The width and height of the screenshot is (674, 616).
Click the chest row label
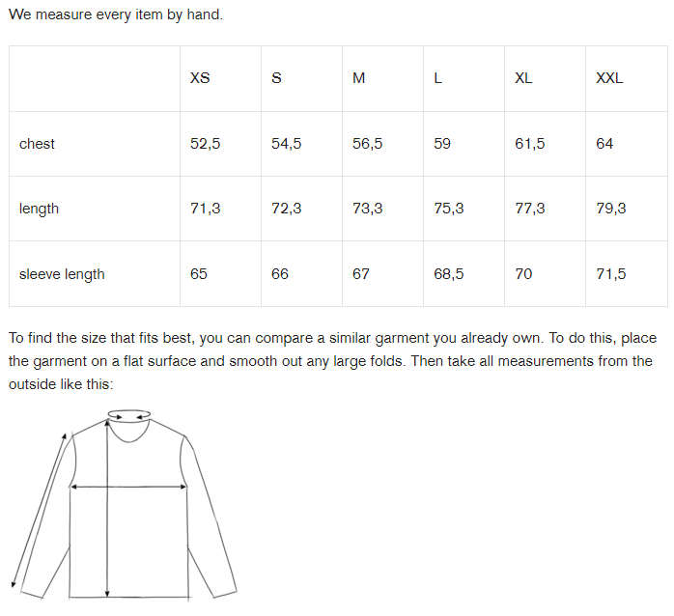37,144
